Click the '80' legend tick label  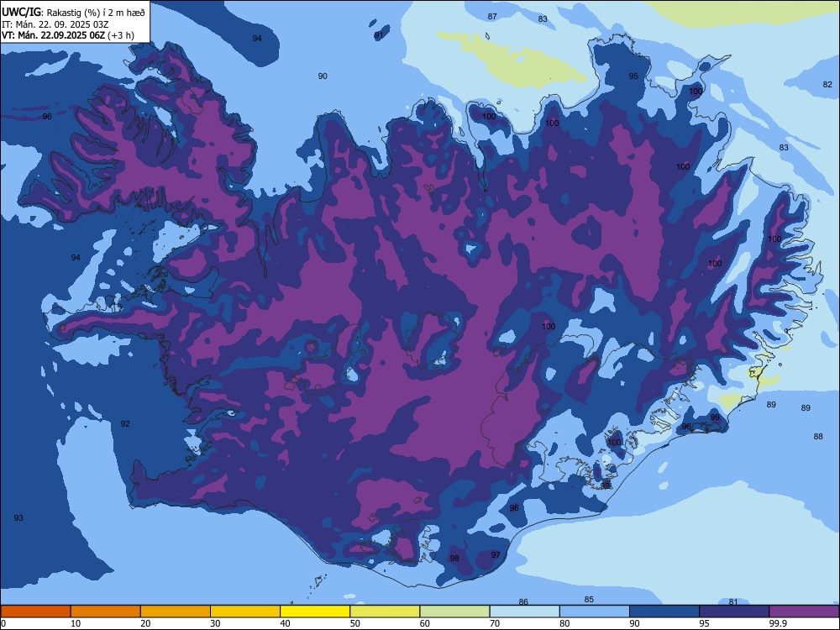pos(564,623)
